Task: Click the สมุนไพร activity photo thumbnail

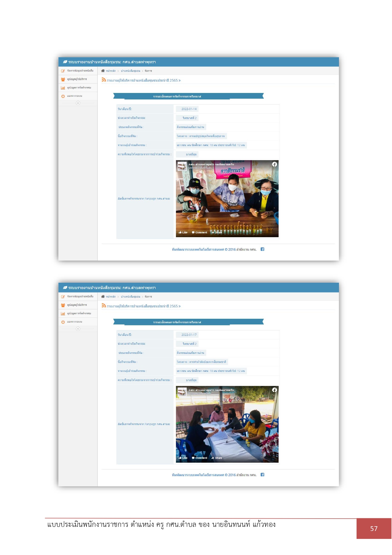Action: (x=227, y=199)
